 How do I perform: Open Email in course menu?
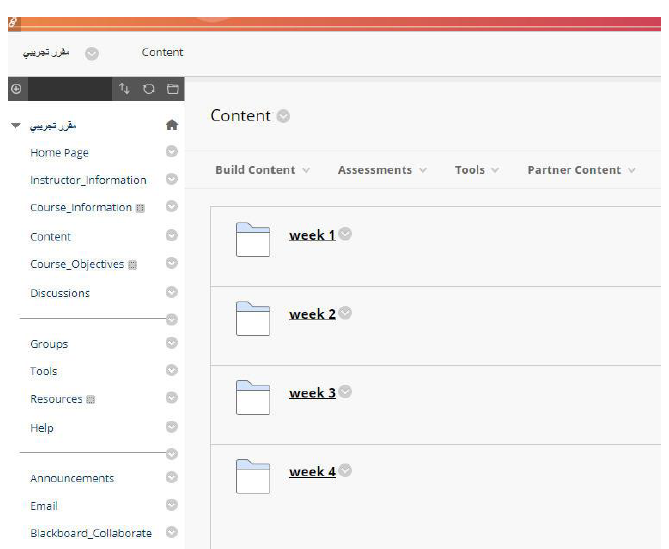44,506
